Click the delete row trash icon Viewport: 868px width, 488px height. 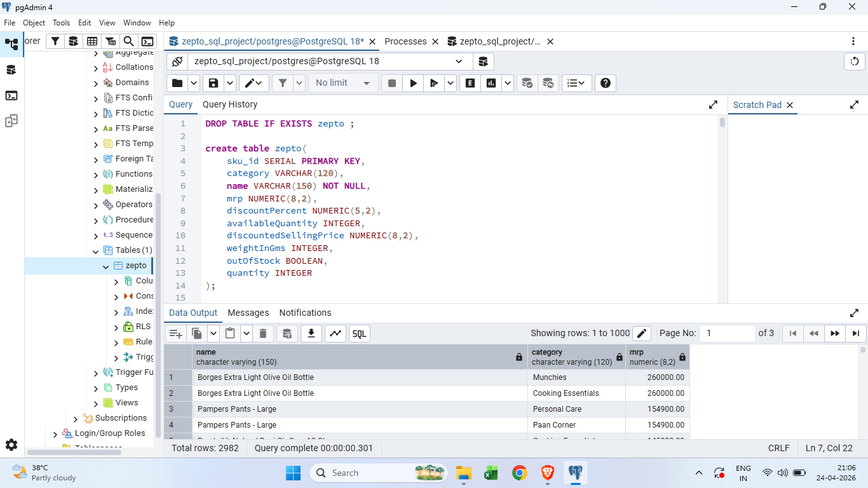click(x=263, y=334)
